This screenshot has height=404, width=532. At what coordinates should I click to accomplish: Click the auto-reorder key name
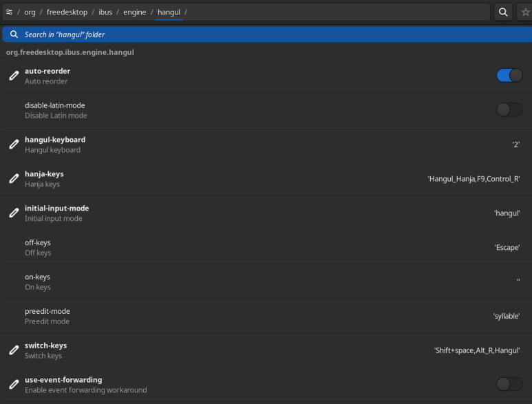point(47,71)
